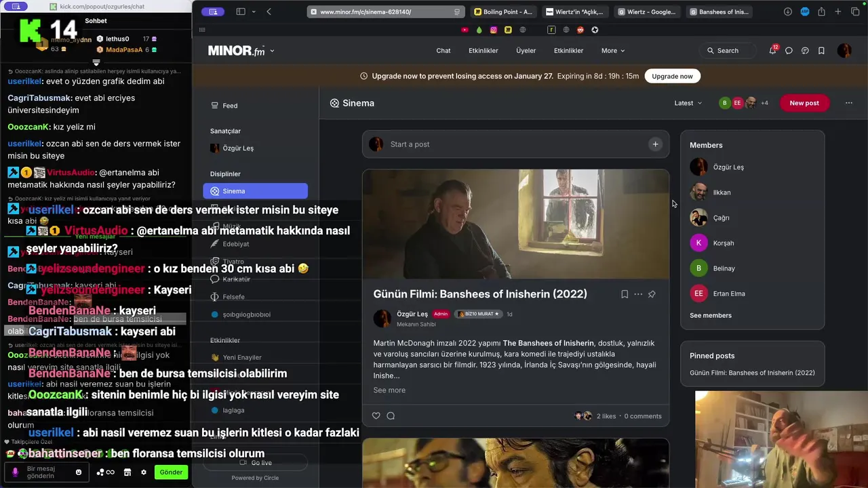Go back with the browser back arrow
868x488 pixels.
tap(269, 12)
